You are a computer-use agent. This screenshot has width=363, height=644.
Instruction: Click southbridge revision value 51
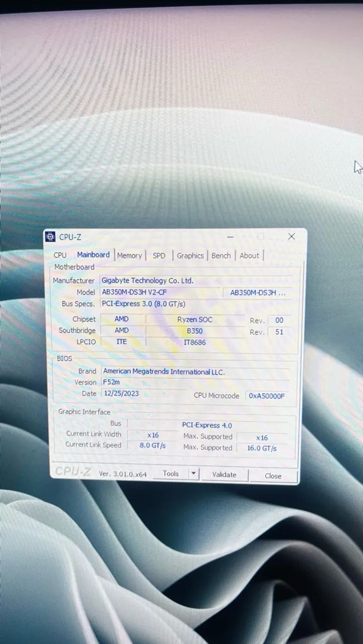point(279,332)
